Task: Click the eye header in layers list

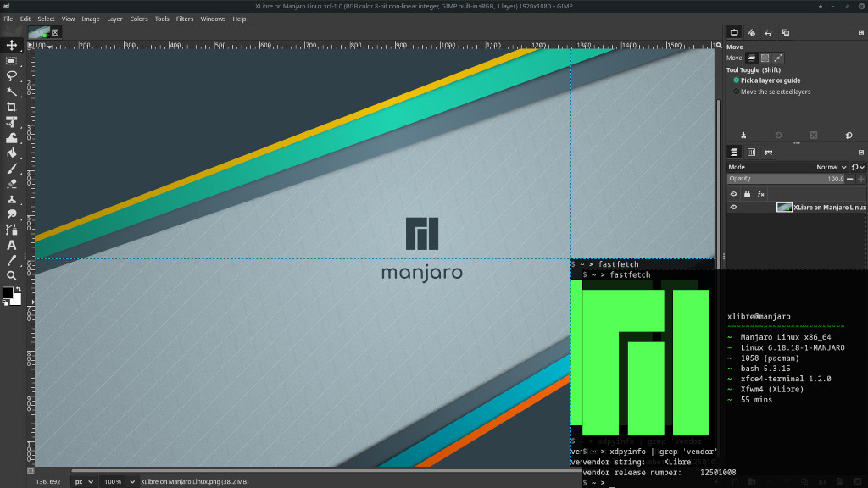Action: (733, 194)
